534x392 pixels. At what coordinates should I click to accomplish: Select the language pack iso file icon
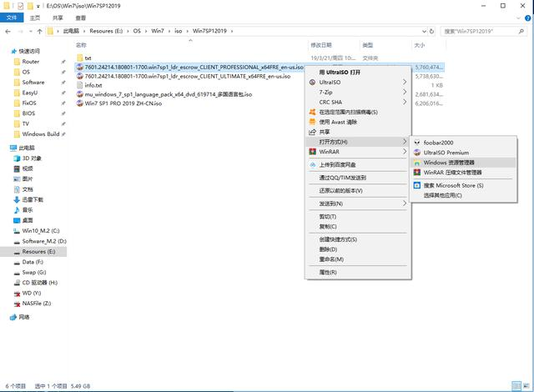[x=80, y=94]
